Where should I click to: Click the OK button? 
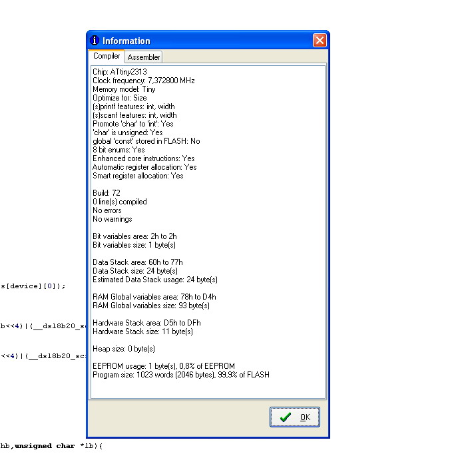[x=294, y=417]
